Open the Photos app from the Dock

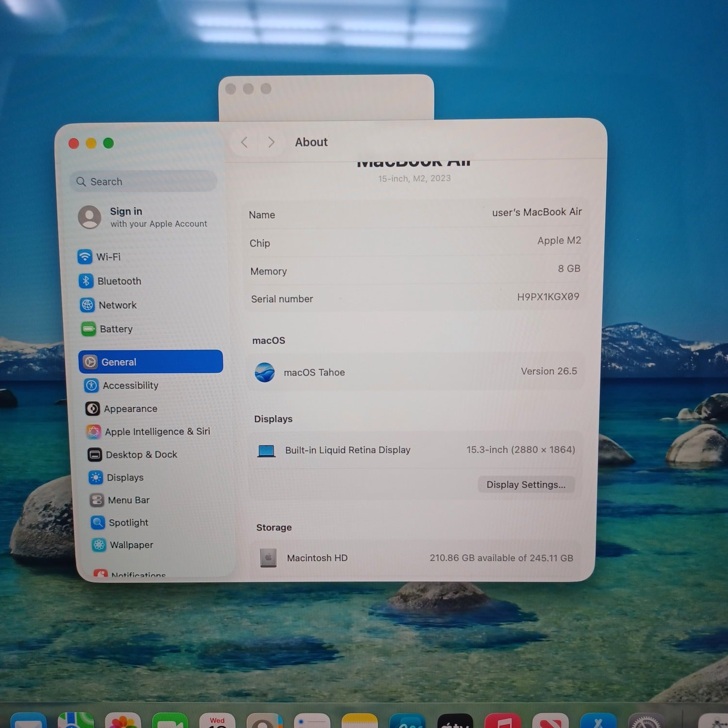[x=123, y=721]
